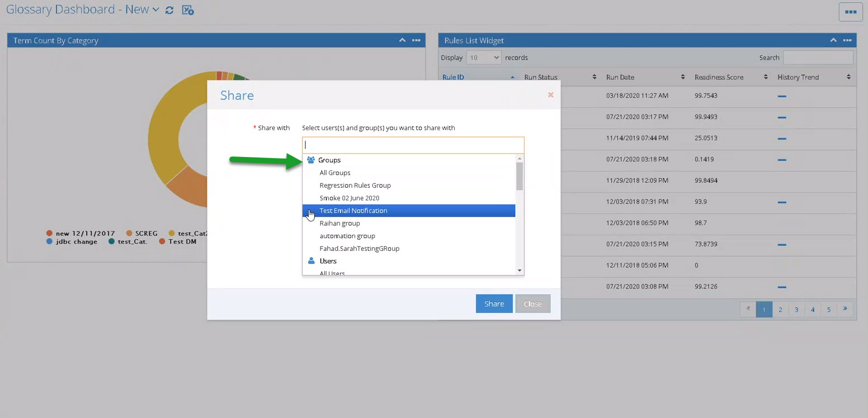Open page 3 of the rules list
Viewport: 868px width, 418px height.
click(796, 309)
